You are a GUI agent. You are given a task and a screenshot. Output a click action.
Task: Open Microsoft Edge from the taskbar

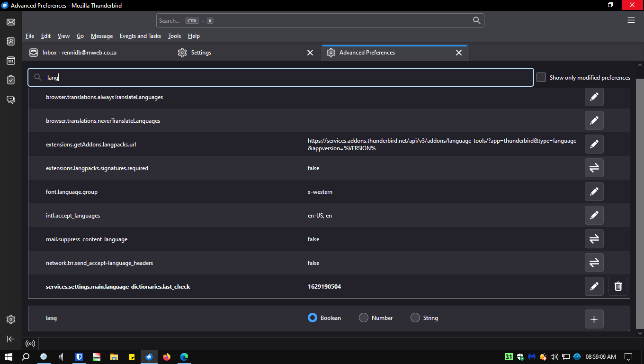pyautogui.click(x=184, y=357)
